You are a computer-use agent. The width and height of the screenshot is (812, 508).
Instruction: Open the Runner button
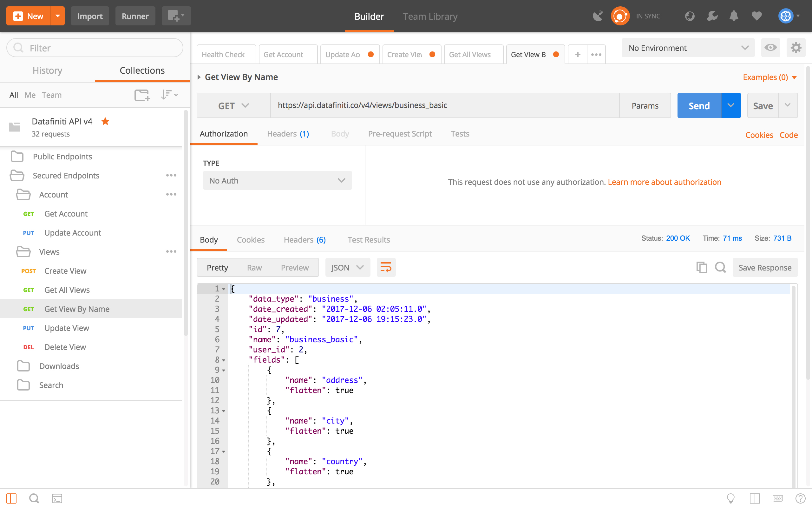point(135,16)
